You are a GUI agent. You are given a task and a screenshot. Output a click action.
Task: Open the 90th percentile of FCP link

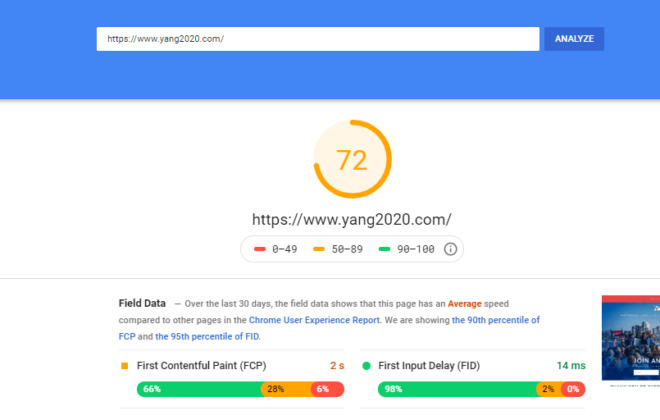point(329,328)
